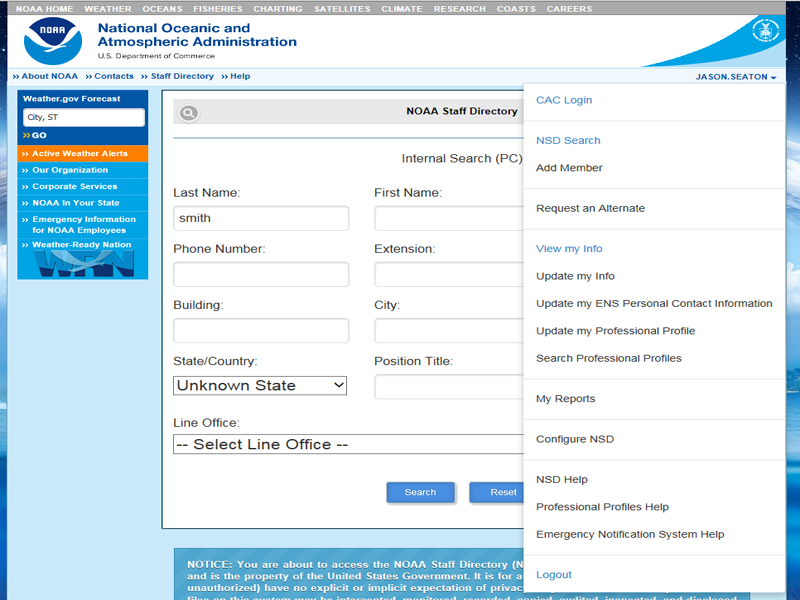Click the City input field in the search form
Screen dimensions: 800x600
(449, 331)
